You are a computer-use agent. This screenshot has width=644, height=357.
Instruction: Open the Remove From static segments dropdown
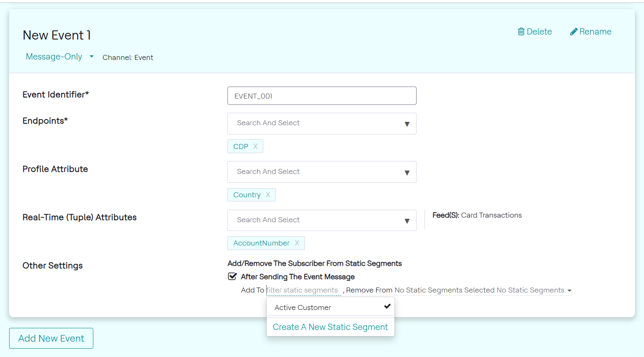pyautogui.click(x=569, y=290)
